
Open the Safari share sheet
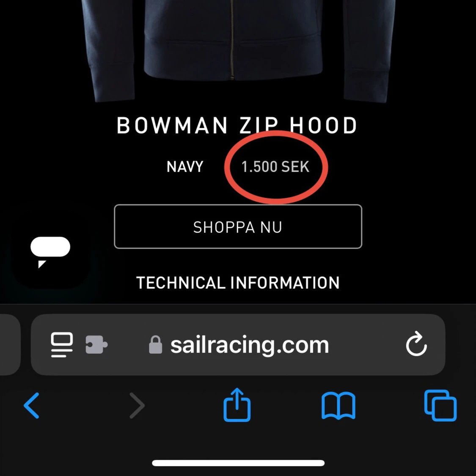pos(237,404)
